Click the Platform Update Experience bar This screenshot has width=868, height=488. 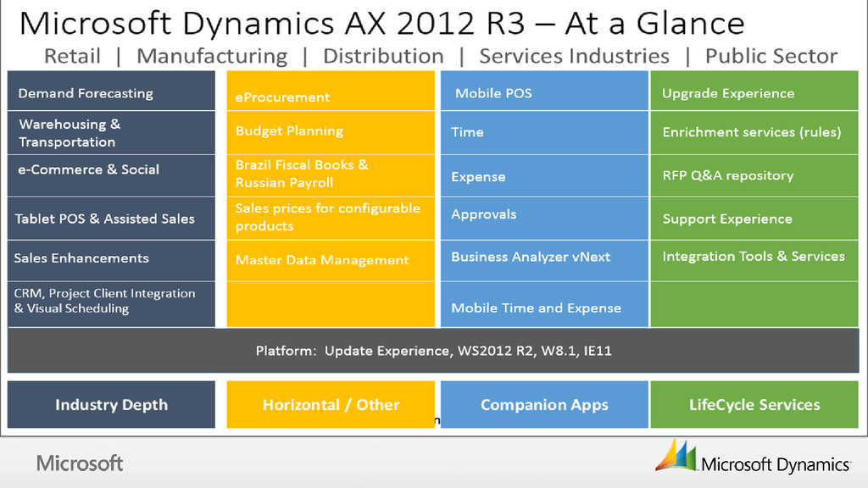(433, 350)
